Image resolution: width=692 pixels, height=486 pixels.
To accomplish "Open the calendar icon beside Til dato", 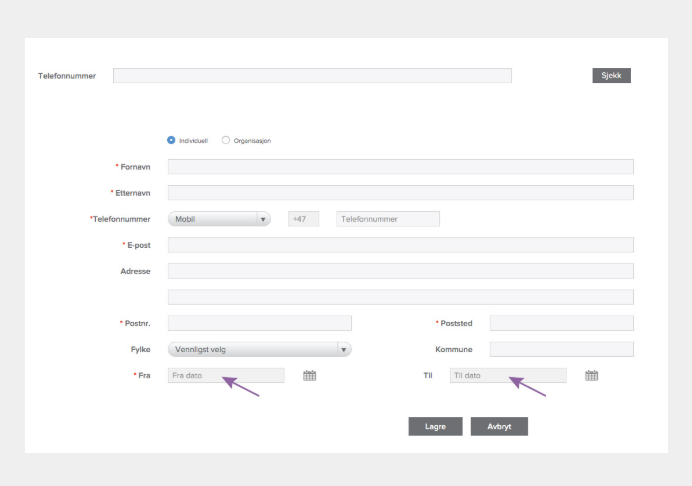I will point(591,376).
